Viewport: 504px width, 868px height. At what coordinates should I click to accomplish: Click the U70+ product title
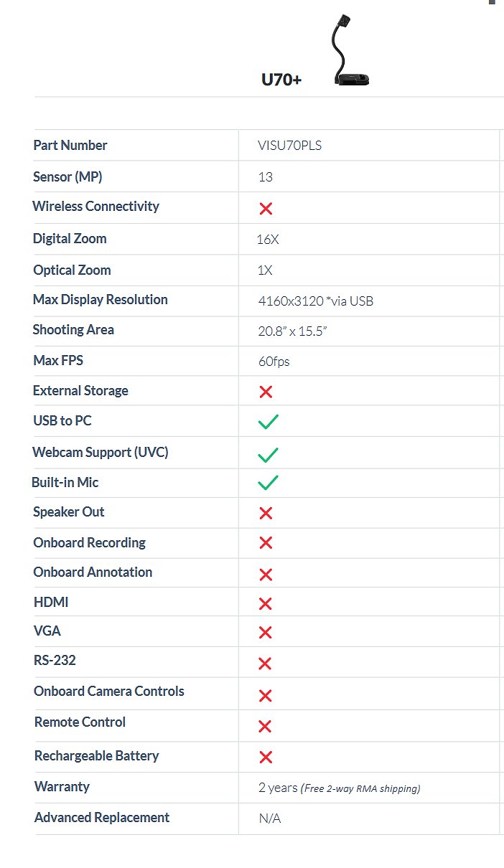(281, 80)
